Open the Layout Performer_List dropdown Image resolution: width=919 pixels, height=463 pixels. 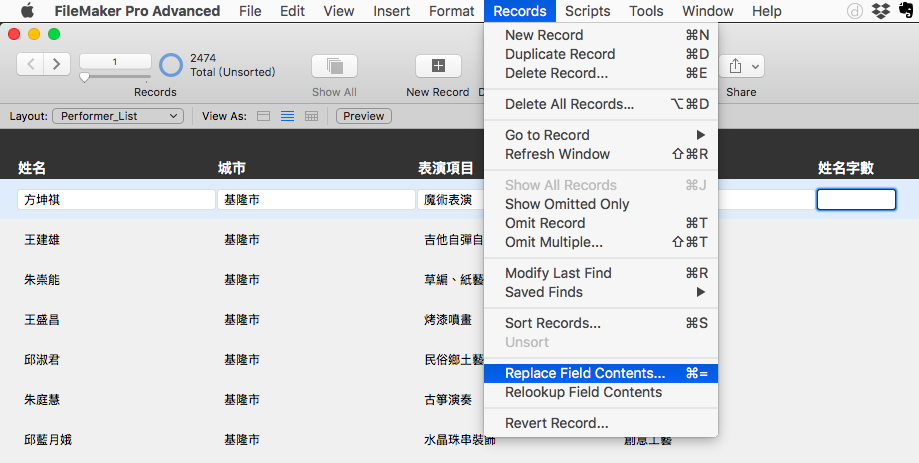point(118,116)
